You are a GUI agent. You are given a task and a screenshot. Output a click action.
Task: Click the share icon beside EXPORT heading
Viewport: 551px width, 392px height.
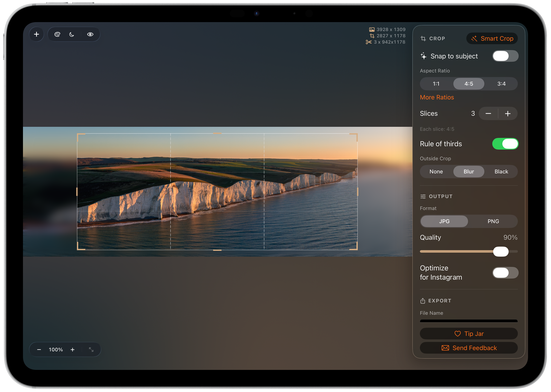point(422,301)
